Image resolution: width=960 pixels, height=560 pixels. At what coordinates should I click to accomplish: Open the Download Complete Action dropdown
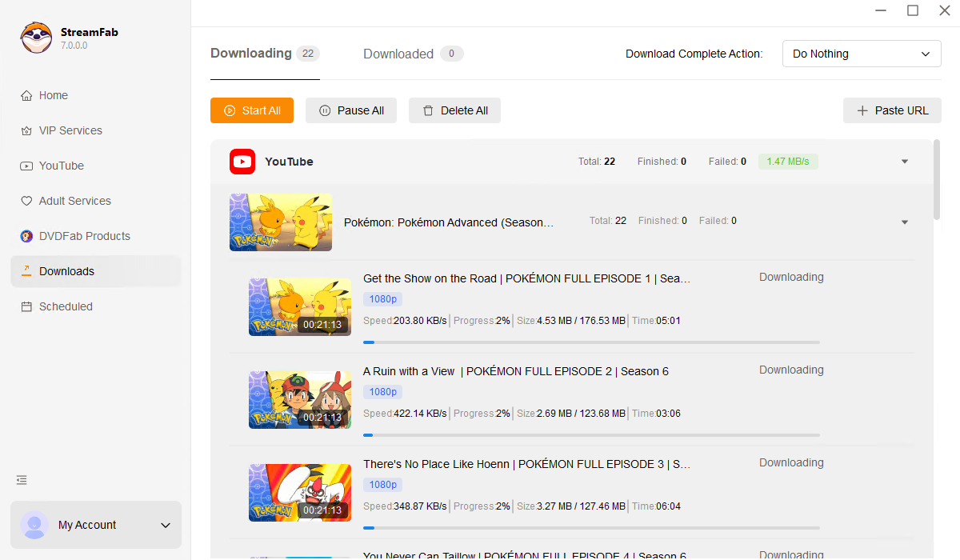(862, 54)
